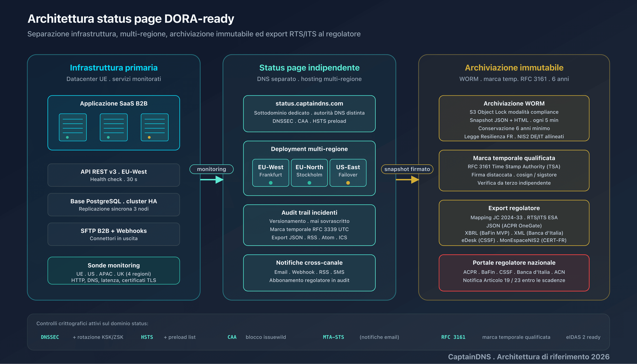
Task: Select the US-East Failover region box
Action: (348, 173)
